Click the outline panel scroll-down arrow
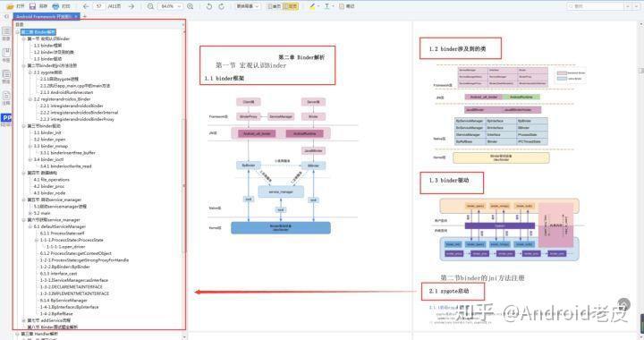Viewport: 644px width, 340px height. [x=183, y=337]
